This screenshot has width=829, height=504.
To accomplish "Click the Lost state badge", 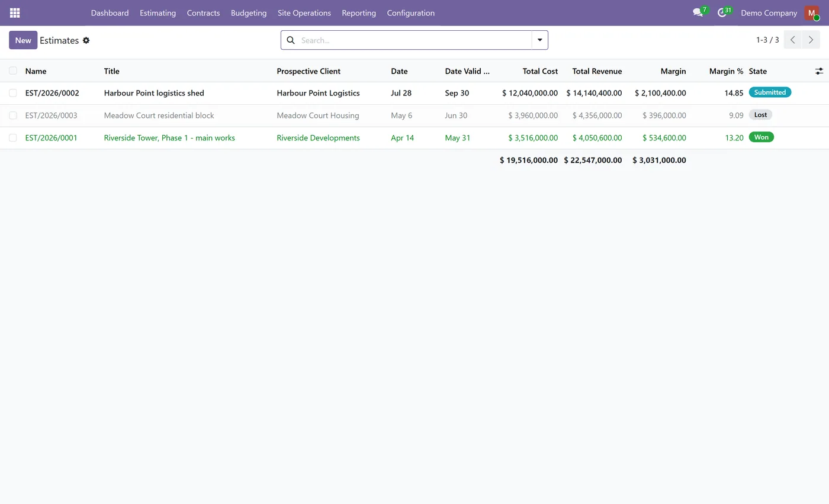I will 760,115.
